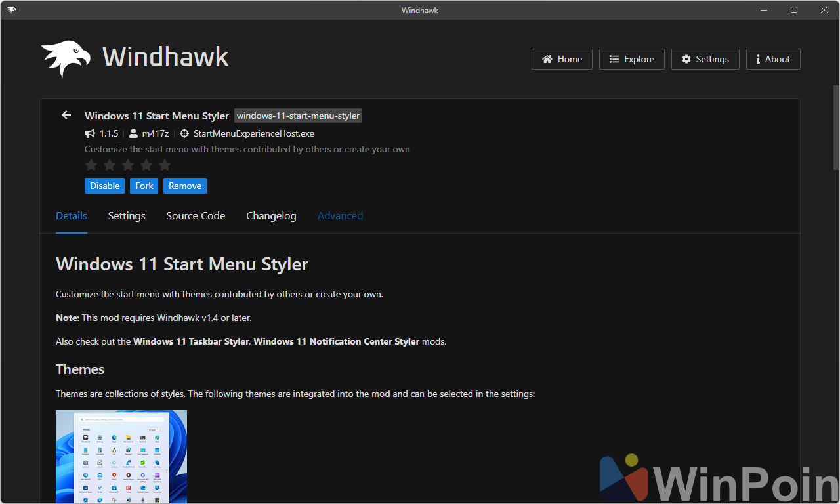Open the Source Code tab

point(196,216)
